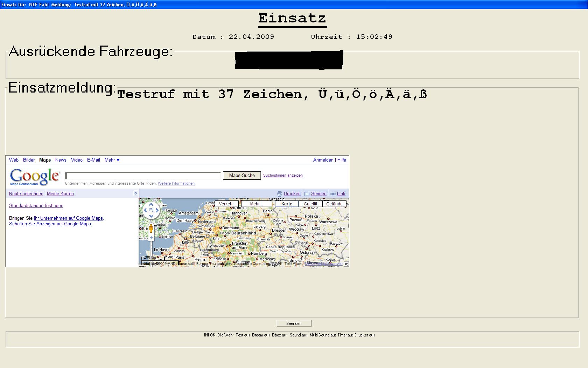Switch map to Satellit view
588x368 pixels.
coord(310,204)
